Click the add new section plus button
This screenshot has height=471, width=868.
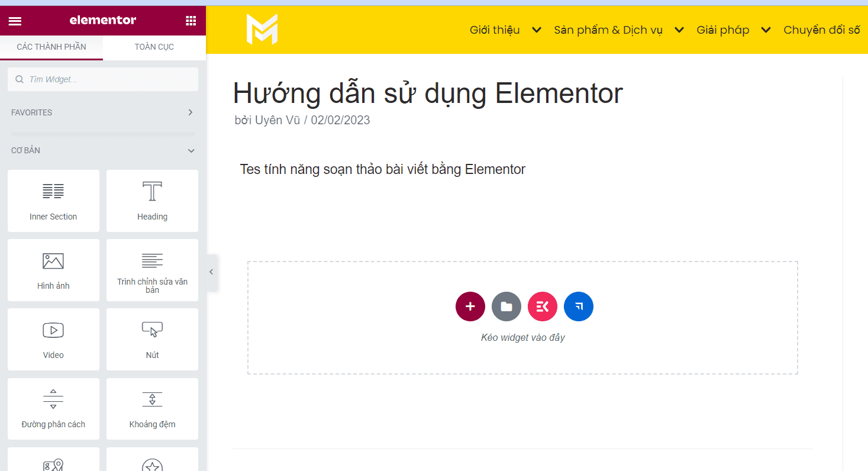[470, 307]
